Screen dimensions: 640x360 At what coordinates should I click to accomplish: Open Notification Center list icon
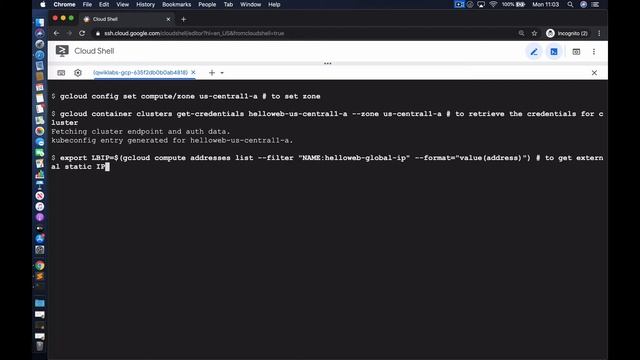tap(596, 4)
